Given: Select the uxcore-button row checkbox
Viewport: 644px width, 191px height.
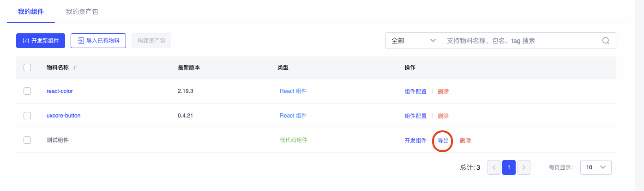Looking at the screenshot, I should (x=27, y=116).
